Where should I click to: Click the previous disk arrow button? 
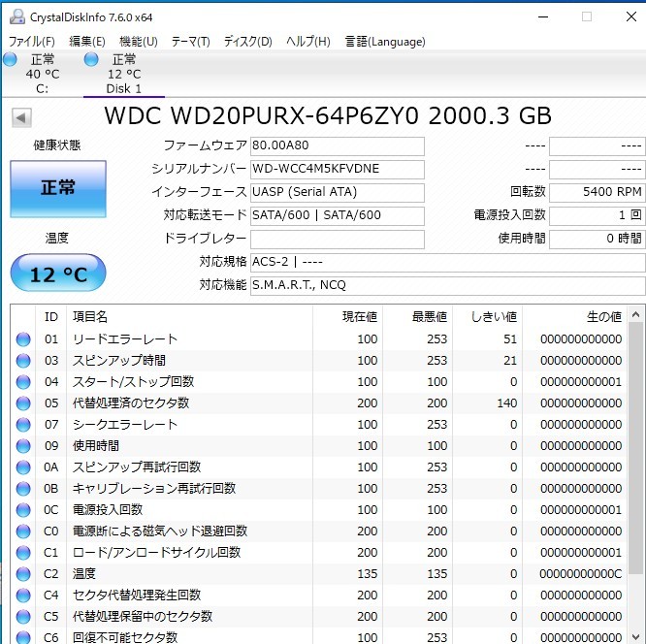tap(21, 117)
